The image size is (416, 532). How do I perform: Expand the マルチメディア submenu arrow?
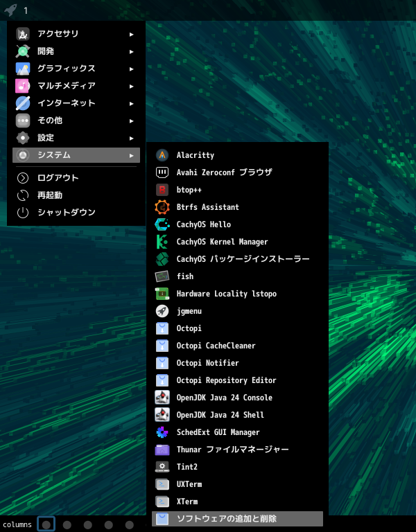(132, 86)
